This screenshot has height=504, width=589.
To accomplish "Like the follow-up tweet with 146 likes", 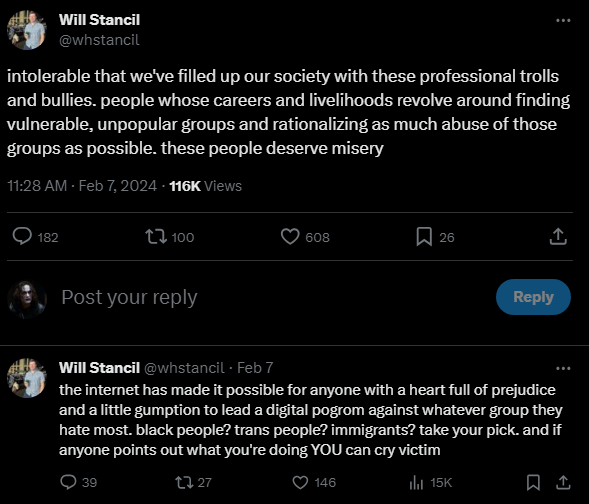I will pos(300,482).
